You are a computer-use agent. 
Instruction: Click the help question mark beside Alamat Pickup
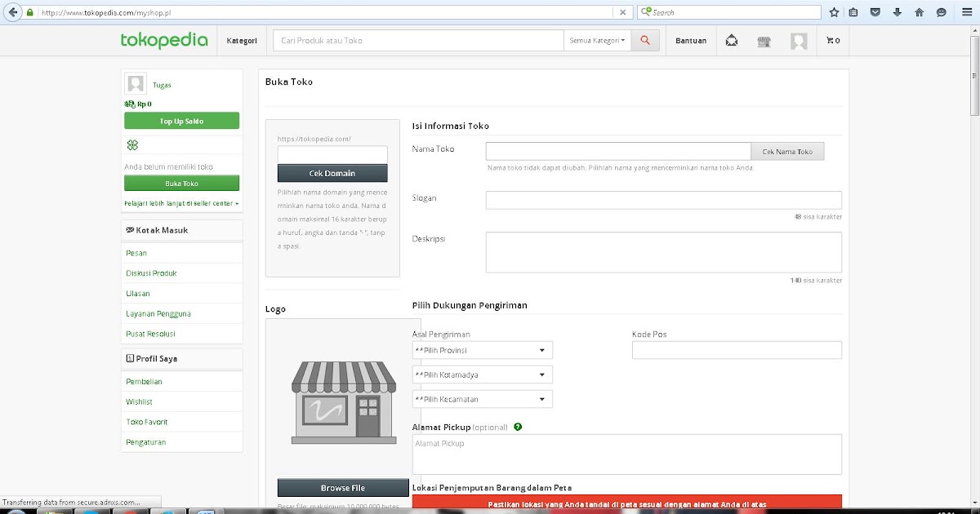click(518, 427)
